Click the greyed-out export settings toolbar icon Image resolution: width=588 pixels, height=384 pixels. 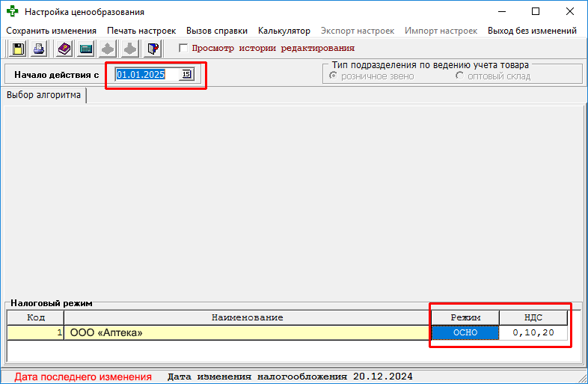[x=108, y=49]
